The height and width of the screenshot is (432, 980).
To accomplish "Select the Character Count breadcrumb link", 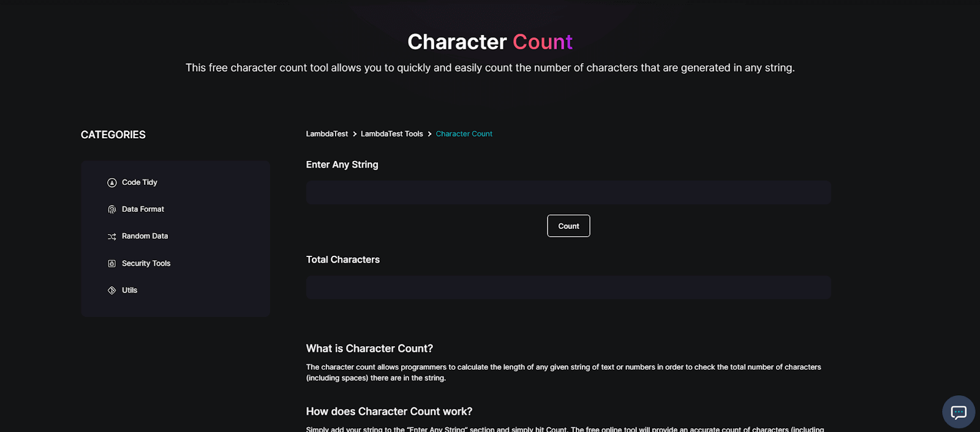I will 464,133.
